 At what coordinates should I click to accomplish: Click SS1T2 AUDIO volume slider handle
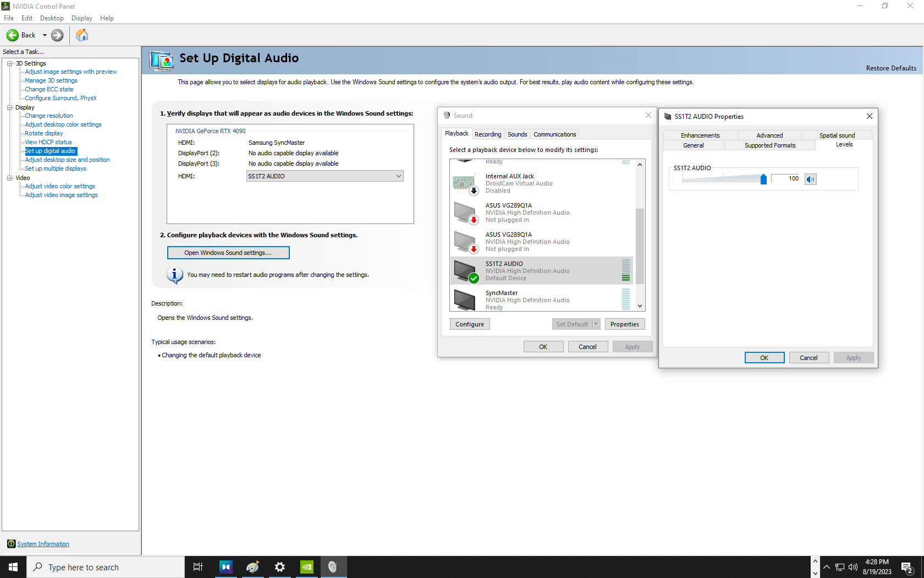coord(763,179)
